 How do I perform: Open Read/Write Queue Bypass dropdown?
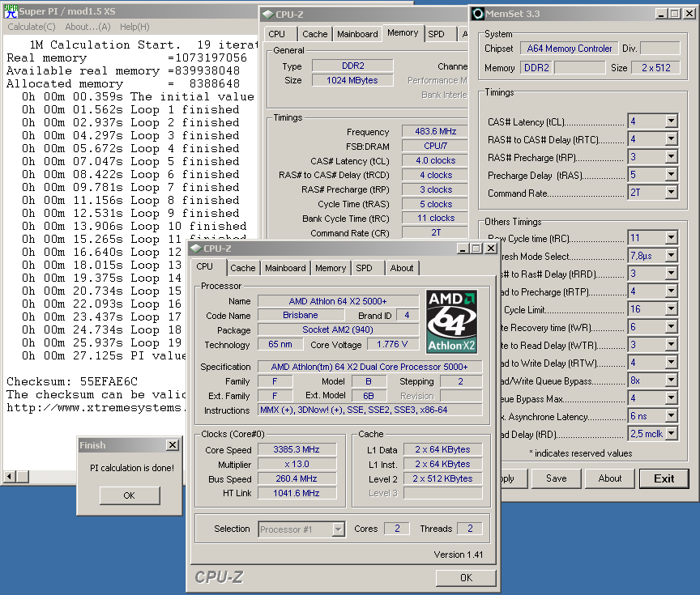671,380
